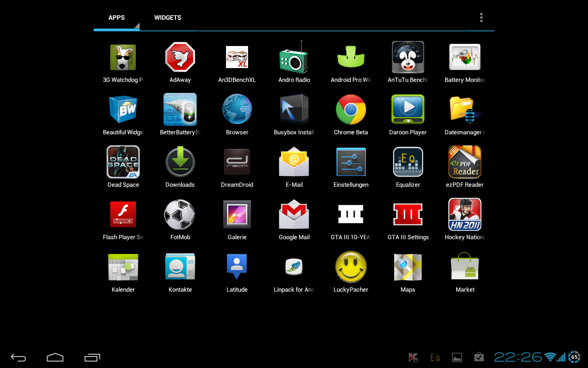Open Google Mail

pyautogui.click(x=294, y=215)
